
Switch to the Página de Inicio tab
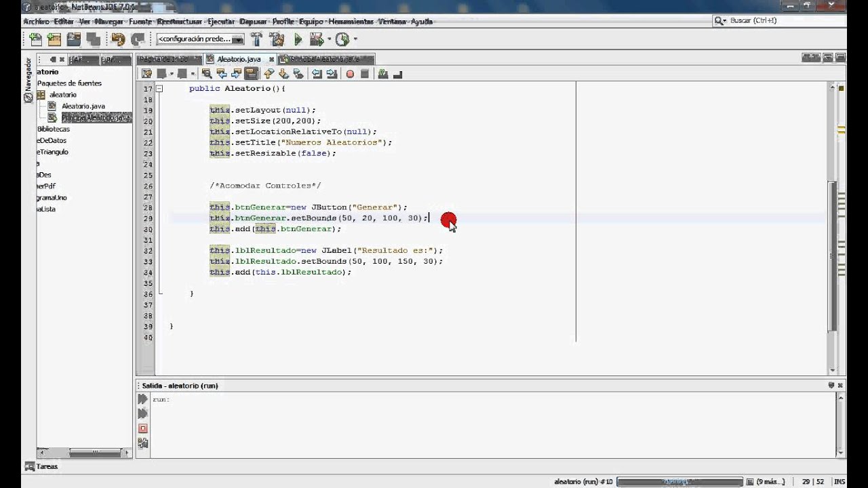click(169, 59)
